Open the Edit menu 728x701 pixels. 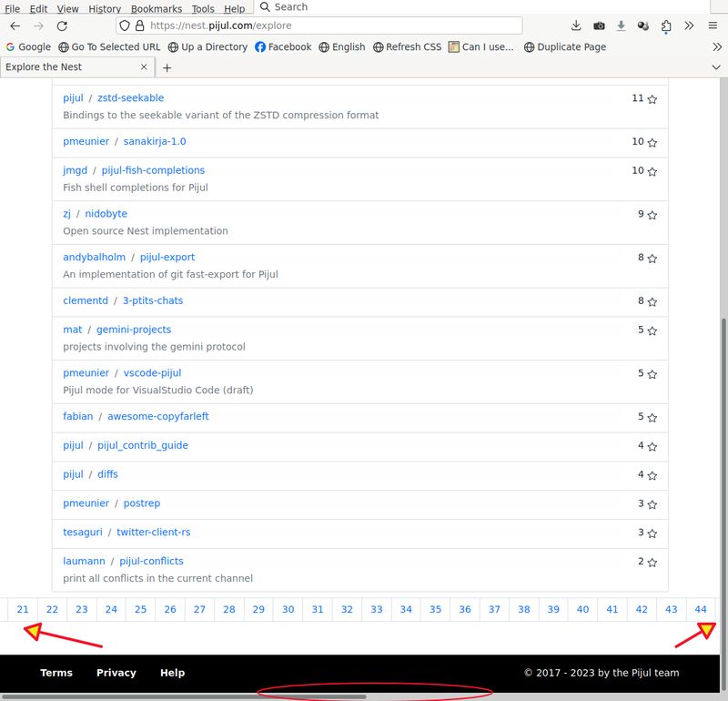click(38, 8)
